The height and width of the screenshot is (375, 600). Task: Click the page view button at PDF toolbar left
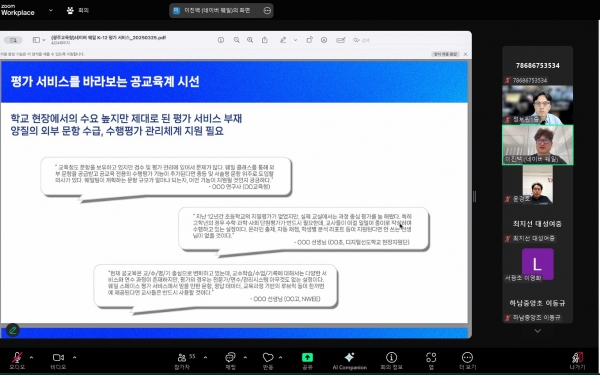tap(13, 40)
